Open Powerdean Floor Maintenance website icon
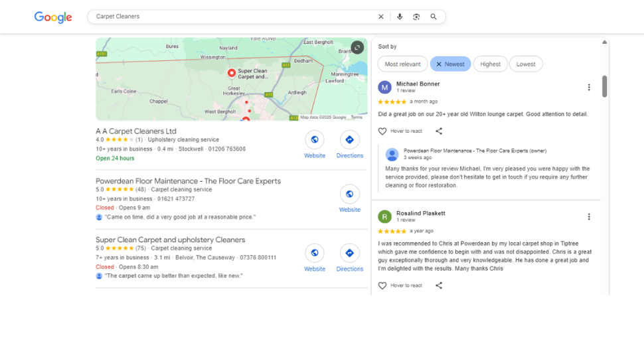This screenshot has height=343, width=644. 349,194
